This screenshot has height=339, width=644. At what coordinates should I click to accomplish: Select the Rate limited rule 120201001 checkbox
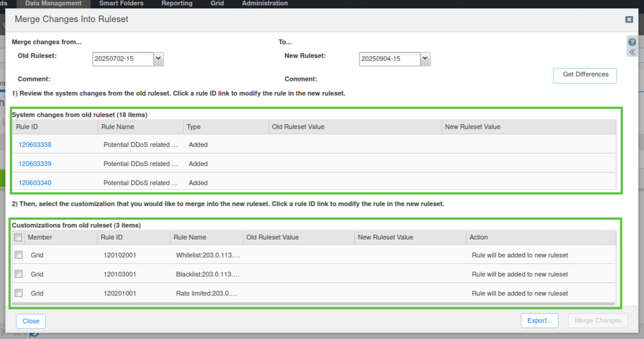pyautogui.click(x=19, y=293)
